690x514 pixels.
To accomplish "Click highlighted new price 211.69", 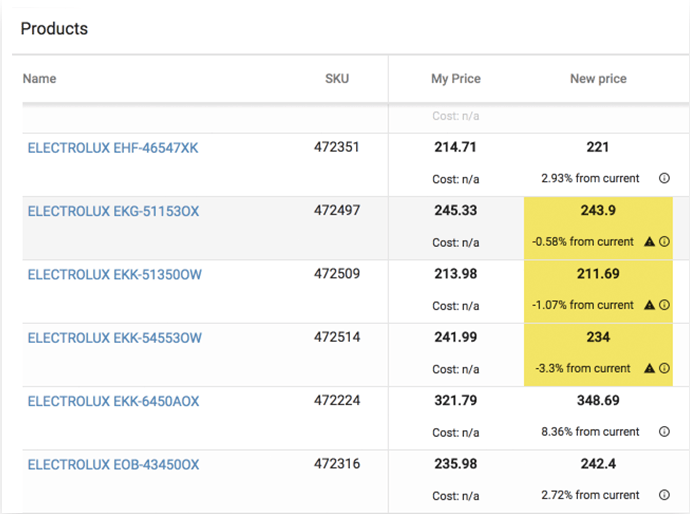I will pyautogui.click(x=598, y=274).
